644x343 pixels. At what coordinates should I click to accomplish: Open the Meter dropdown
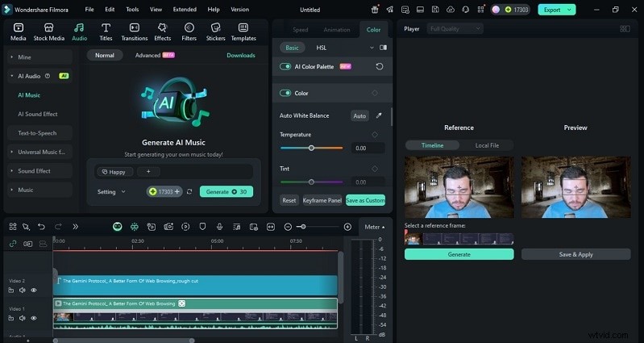(375, 227)
